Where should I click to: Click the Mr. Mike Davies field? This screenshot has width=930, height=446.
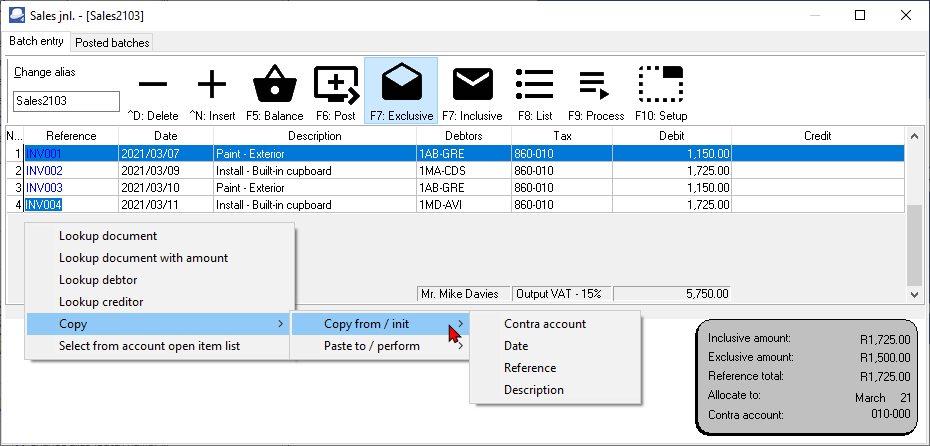464,294
